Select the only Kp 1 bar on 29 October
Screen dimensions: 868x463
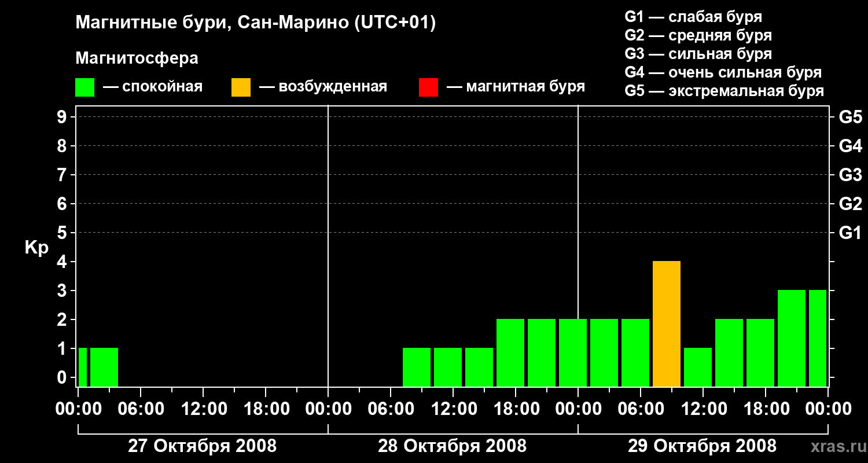698,367
